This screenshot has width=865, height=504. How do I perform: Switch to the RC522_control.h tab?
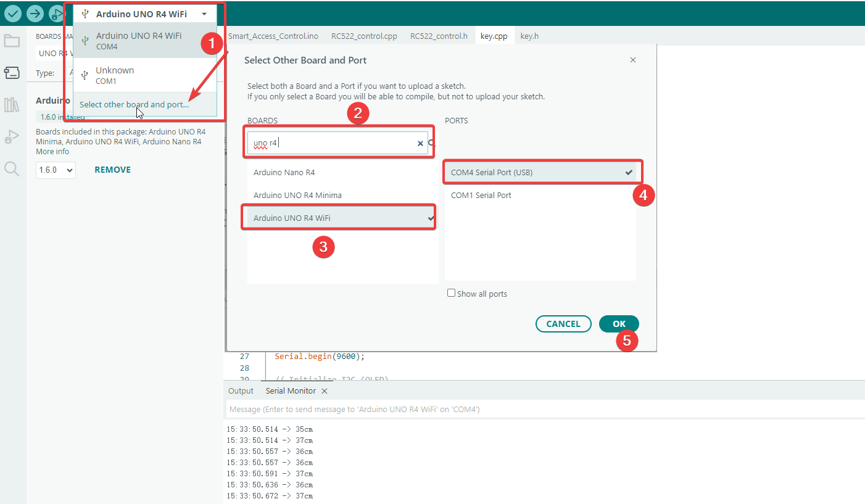[439, 36]
